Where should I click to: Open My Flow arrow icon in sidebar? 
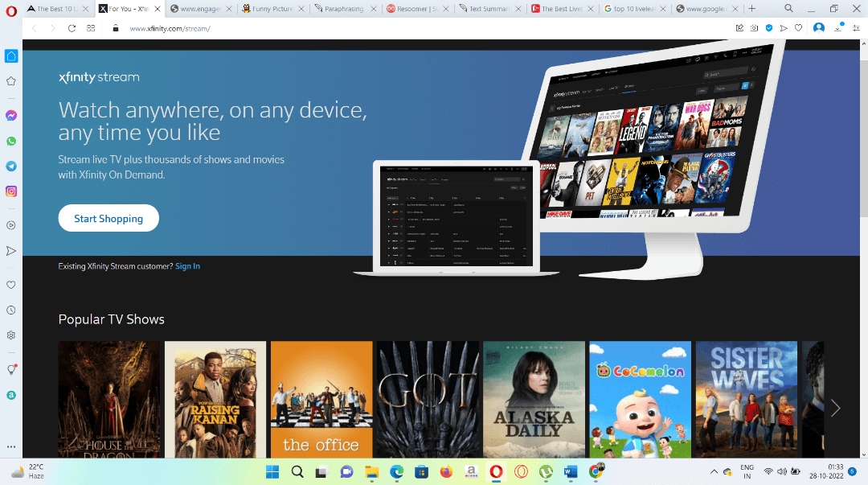click(11, 250)
